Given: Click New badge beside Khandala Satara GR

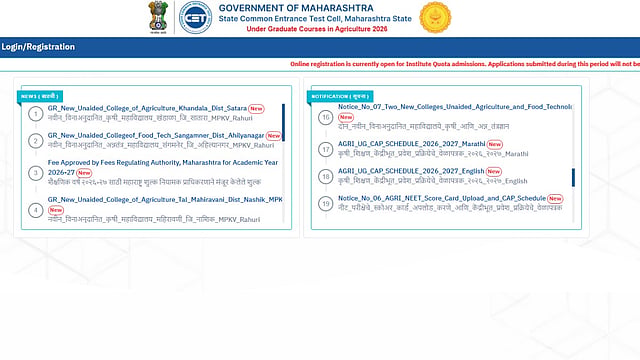Looking at the screenshot, I should 256,109.
